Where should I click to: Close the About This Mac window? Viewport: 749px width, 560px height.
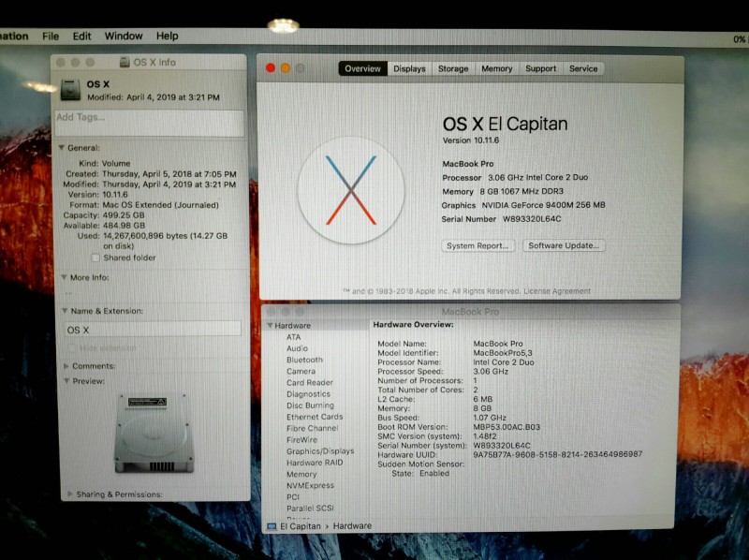(x=271, y=68)
